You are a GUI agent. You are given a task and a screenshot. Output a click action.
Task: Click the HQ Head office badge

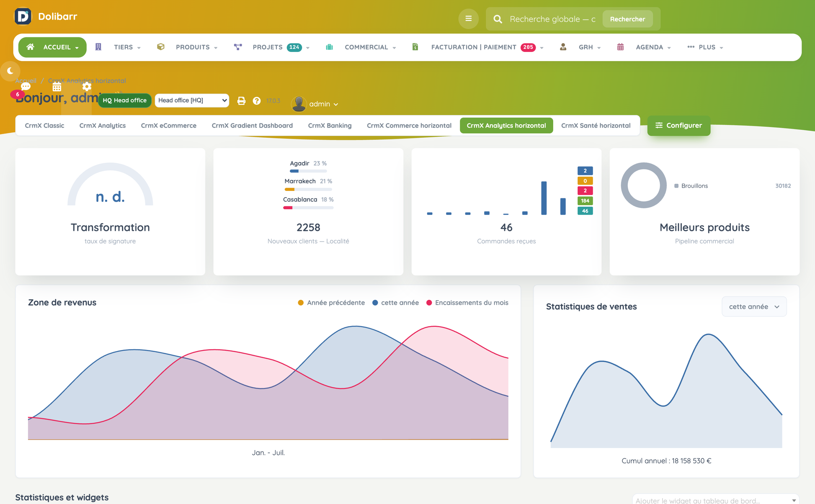click(124, 100)
